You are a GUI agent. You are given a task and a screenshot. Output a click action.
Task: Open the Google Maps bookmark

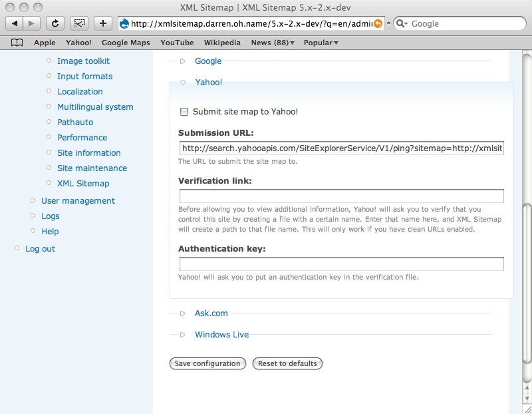126,43
